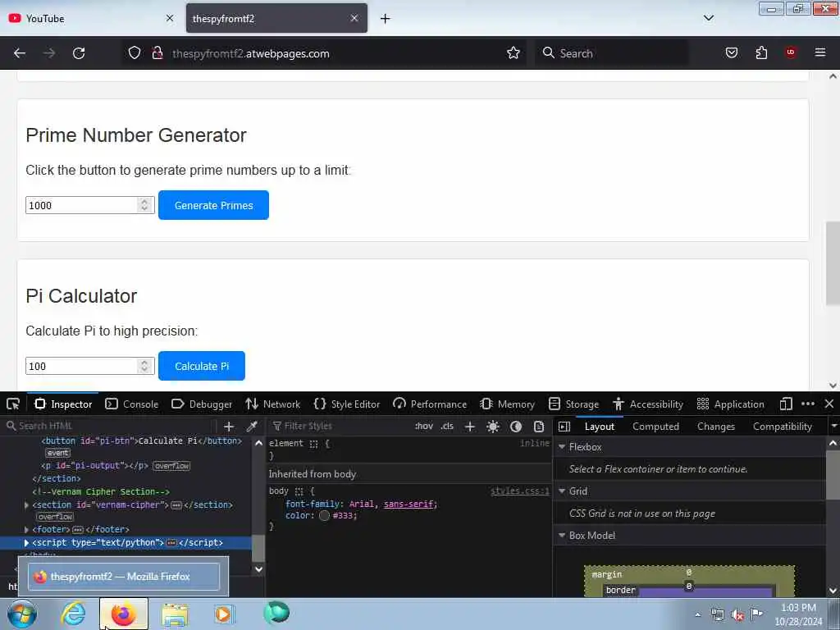Open the Firefox hamburger menu
The image size is (840, 630).
(x=820, y=52)
